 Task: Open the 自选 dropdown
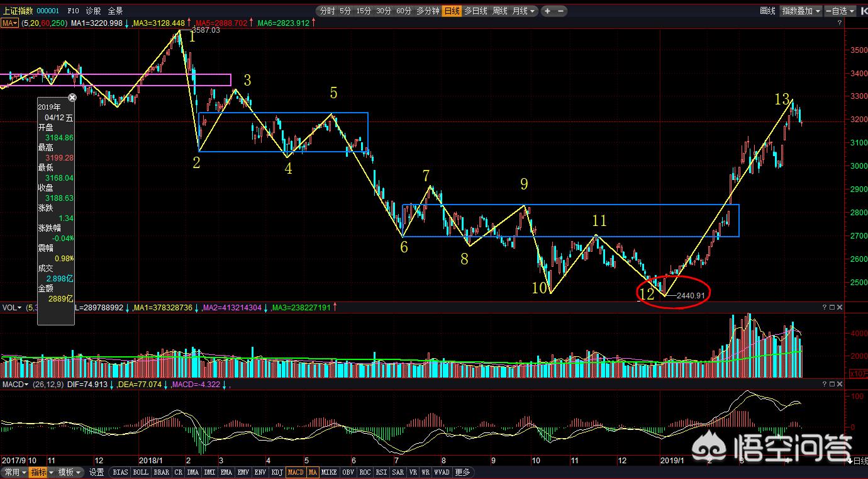click(840, 11)
